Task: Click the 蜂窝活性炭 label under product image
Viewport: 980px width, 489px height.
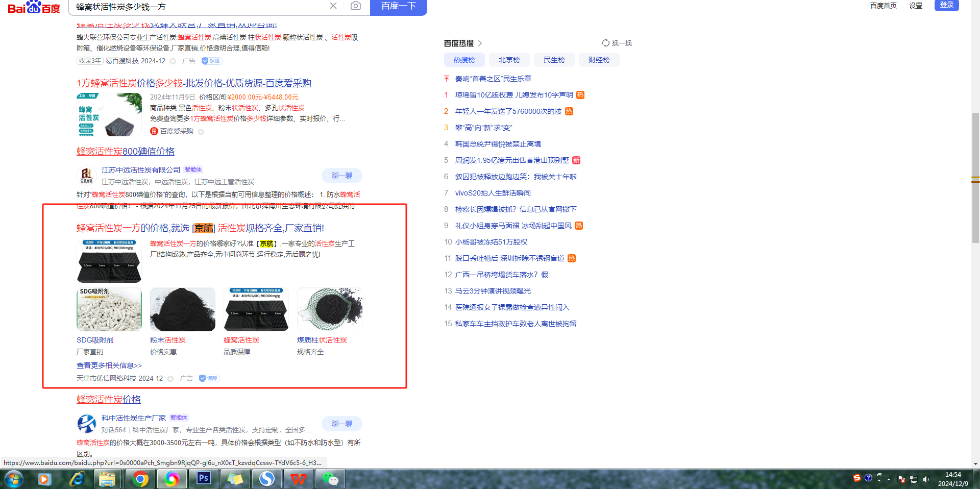Action: [241, 340]
